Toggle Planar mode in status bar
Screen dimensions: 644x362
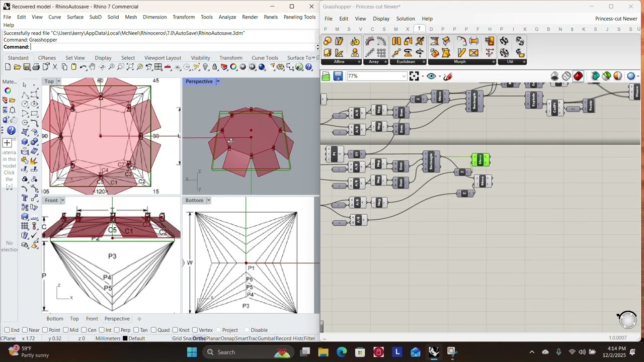[x=213, y=338]
